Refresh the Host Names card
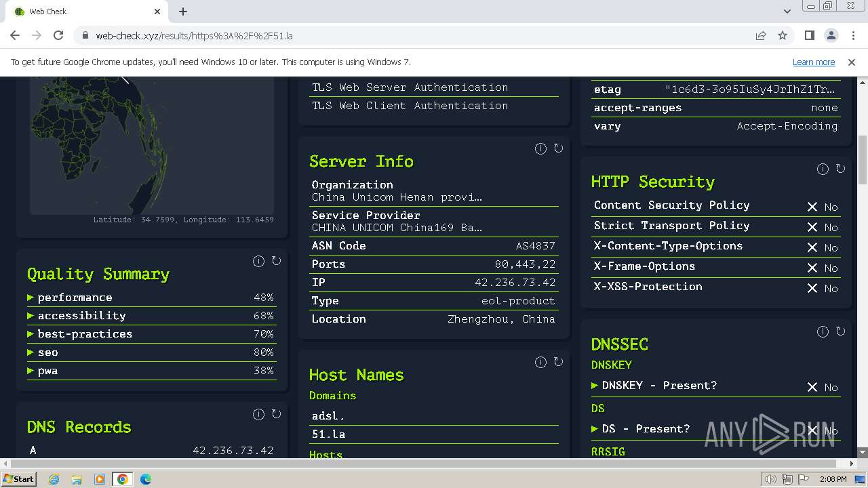868x488 pixels. [558, 362]
